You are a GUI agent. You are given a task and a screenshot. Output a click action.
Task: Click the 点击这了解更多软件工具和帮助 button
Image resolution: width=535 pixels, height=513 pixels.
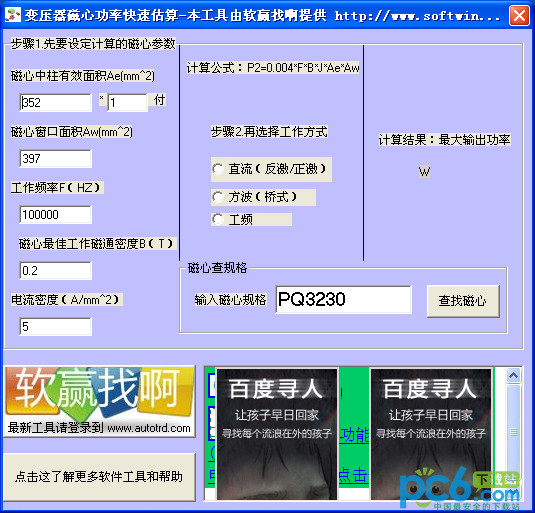(x=99, y=477)
